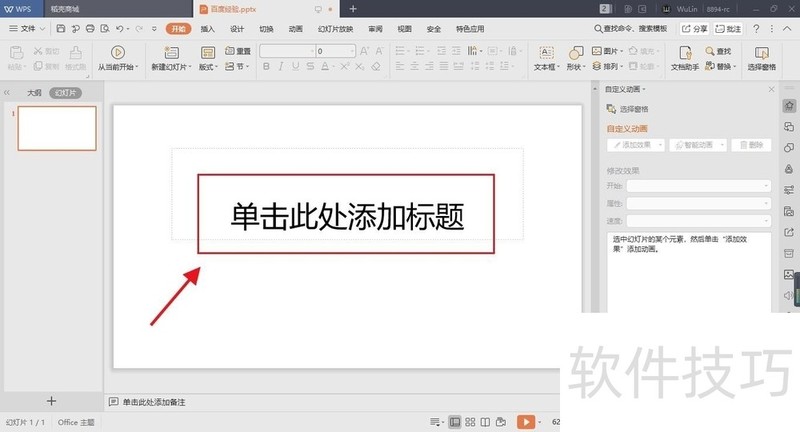
Task: Click the Undo arrow icon
Action: pyautogui.click(x=119, y=29)
